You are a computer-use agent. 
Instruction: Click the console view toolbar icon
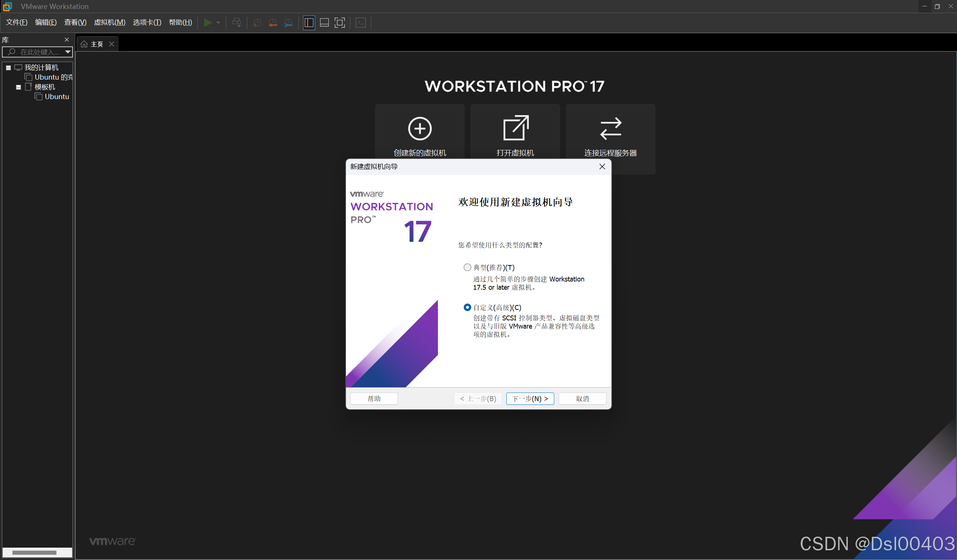[x=361, y=23]
